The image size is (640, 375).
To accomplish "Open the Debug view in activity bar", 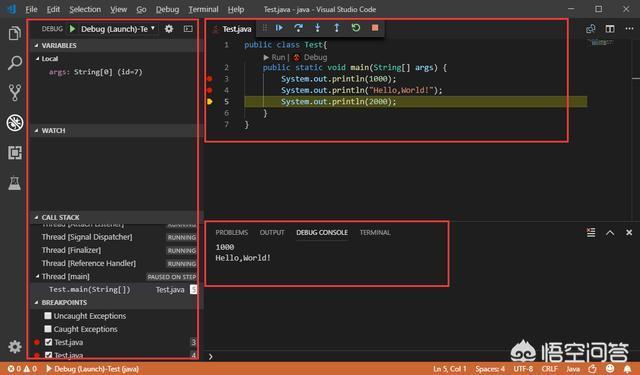I will [15, 122].
